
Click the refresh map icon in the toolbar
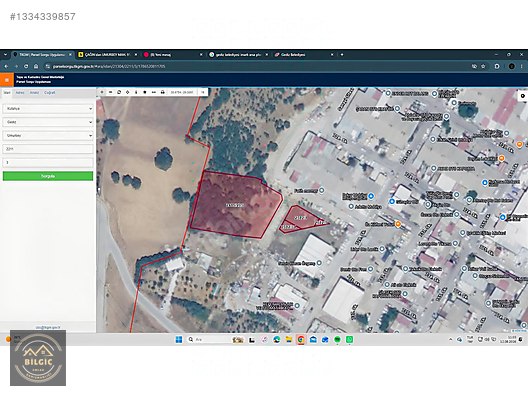tap(119, 92)
